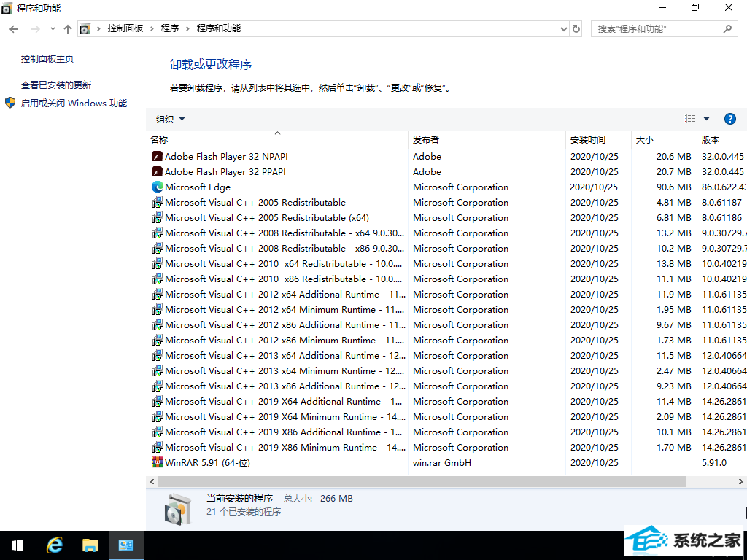
Task: Open 控制面板主页 link
Action: point(47,58)
